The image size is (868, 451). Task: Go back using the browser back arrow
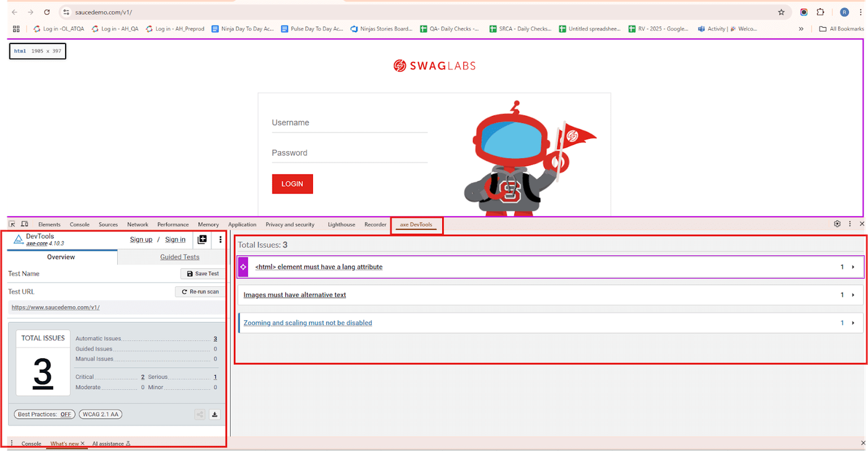click(14, 12)
